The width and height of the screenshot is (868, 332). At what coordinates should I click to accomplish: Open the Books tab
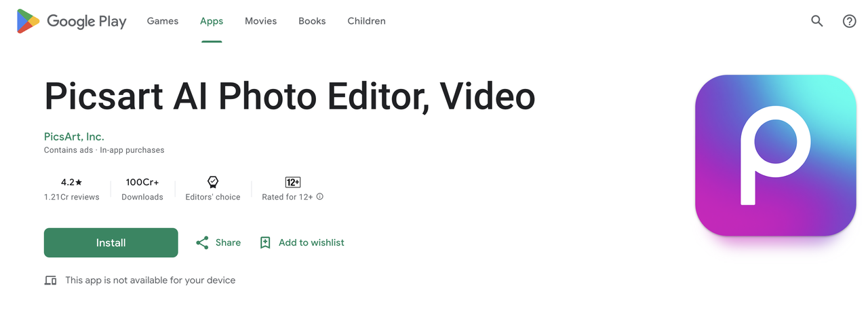[x=312, y=21]
